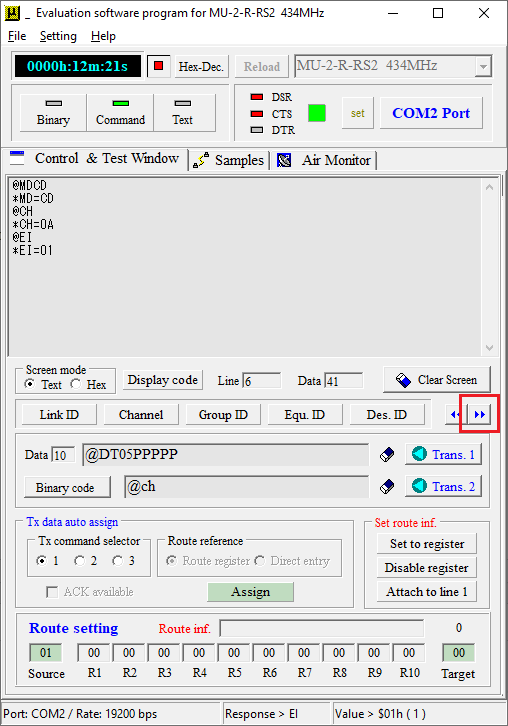
Task: Enable the ACK available checkbox
Action: click(52, 592)
